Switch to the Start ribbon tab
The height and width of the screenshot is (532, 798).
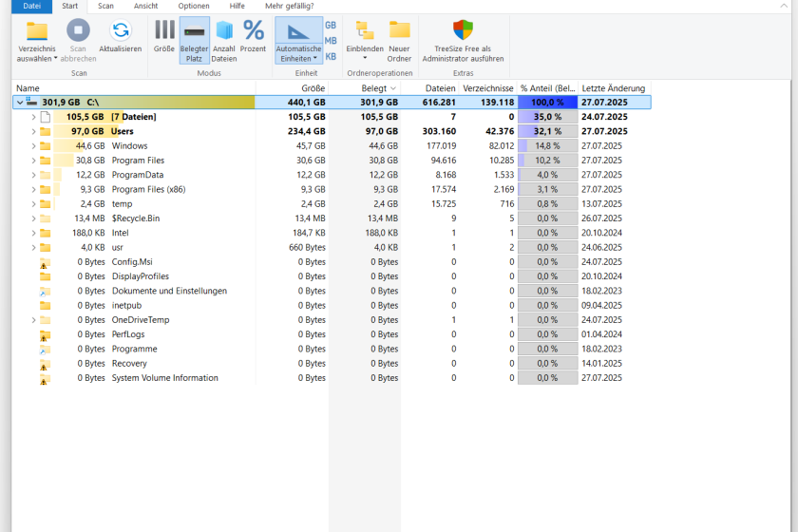pos(69,6)
